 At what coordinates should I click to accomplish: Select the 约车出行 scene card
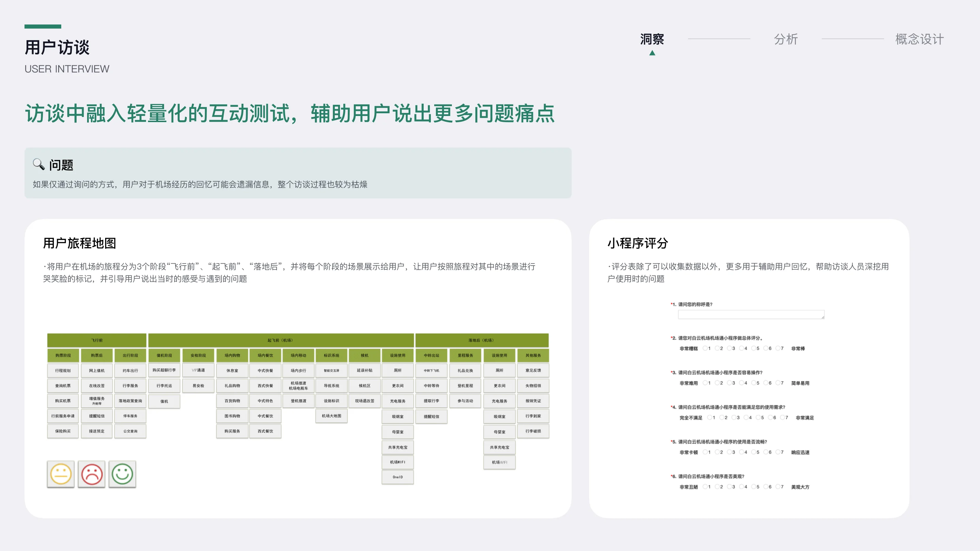[130, 370]
